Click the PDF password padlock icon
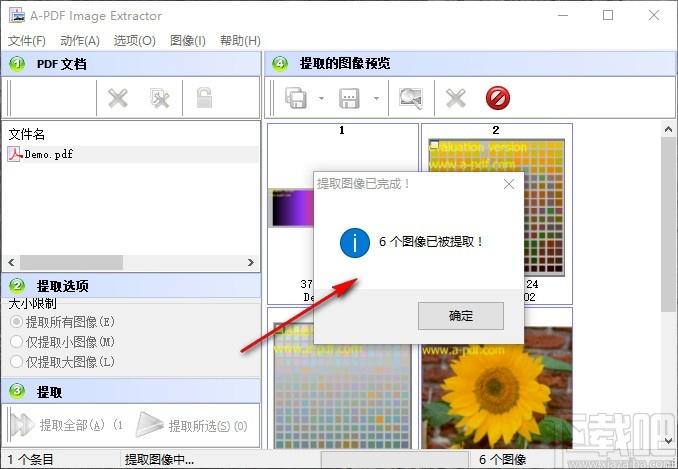This screenshot has width=678, height=469. [x=204, y=98]
